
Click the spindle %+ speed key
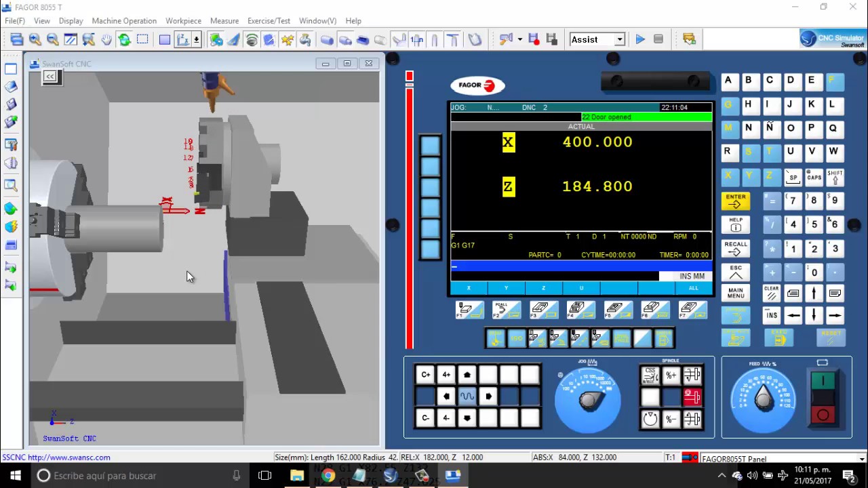click(671, 375)
